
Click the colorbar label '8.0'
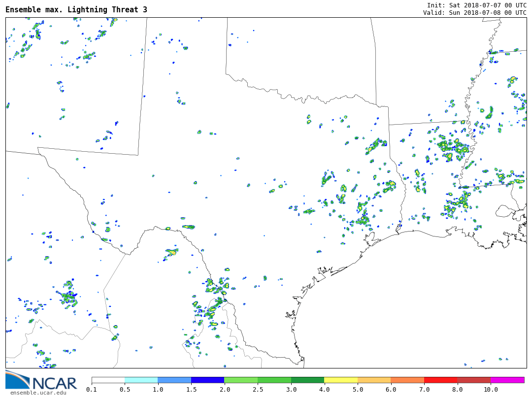click(457, 390)
